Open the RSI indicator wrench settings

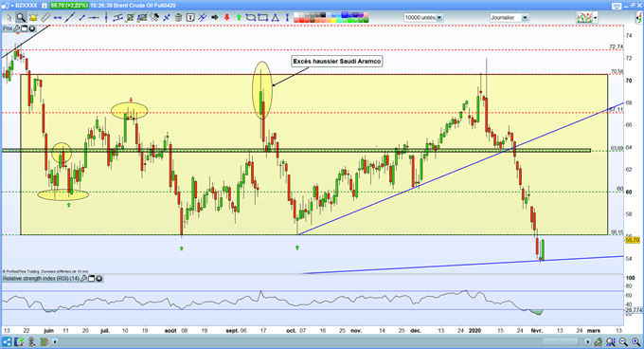click(x=83, y=278)
